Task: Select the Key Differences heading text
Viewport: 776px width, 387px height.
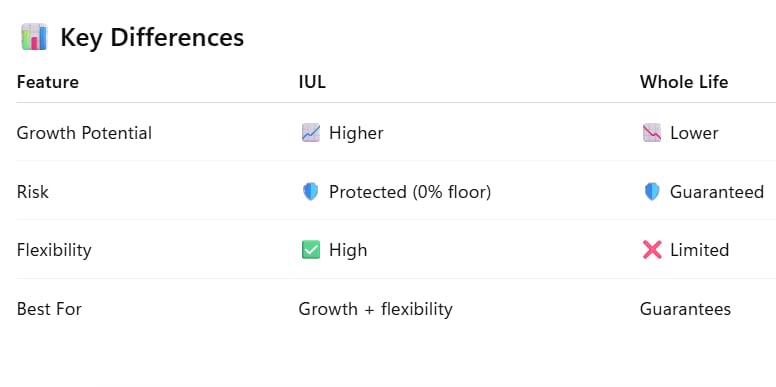Action: [x=152, y=38]
